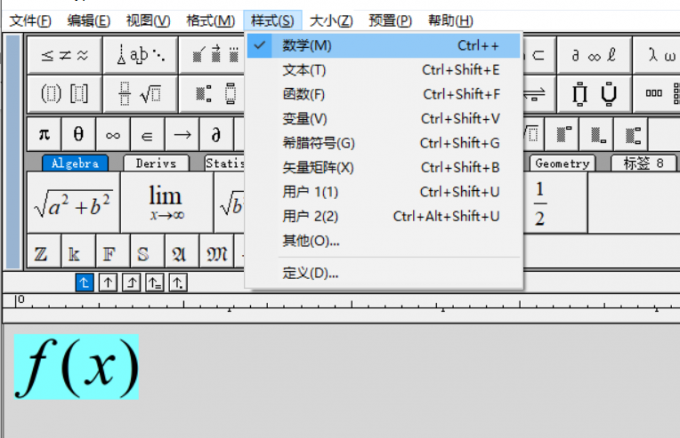The height and width of the screenshot is (438, 680).
Task: Open the 文件(F) menu
Action: 30,21
